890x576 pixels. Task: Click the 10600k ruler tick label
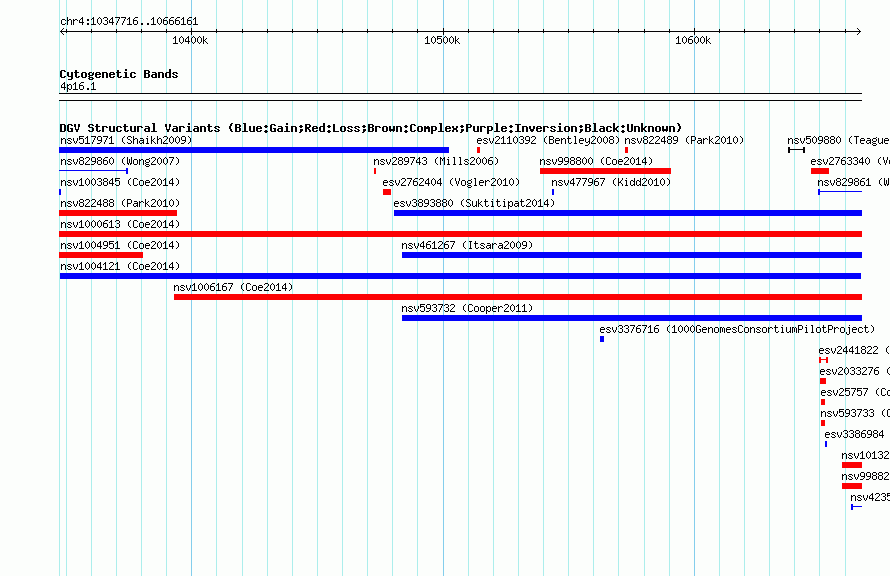(693, 40)
